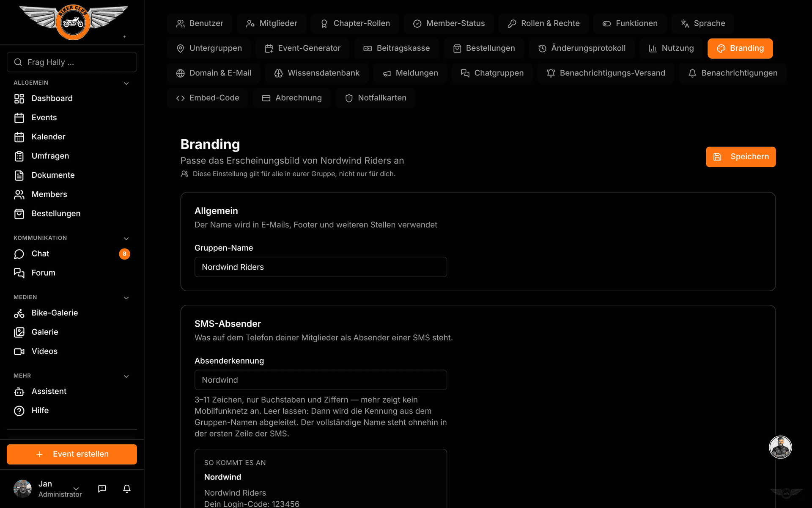Open the feedback message icon near Jan
The height and width of the screenshot is (508, 812).
click(102, 489)
